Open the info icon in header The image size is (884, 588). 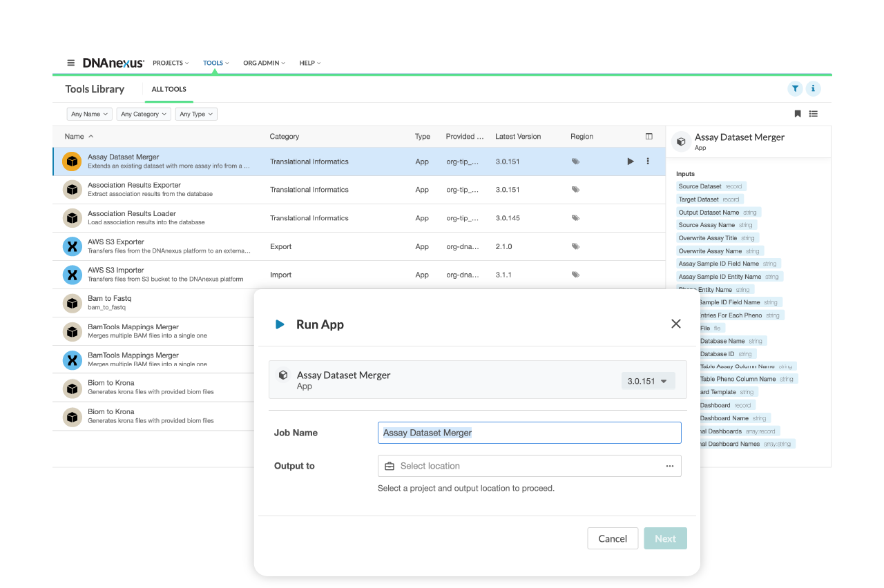[x=814, y=88]
